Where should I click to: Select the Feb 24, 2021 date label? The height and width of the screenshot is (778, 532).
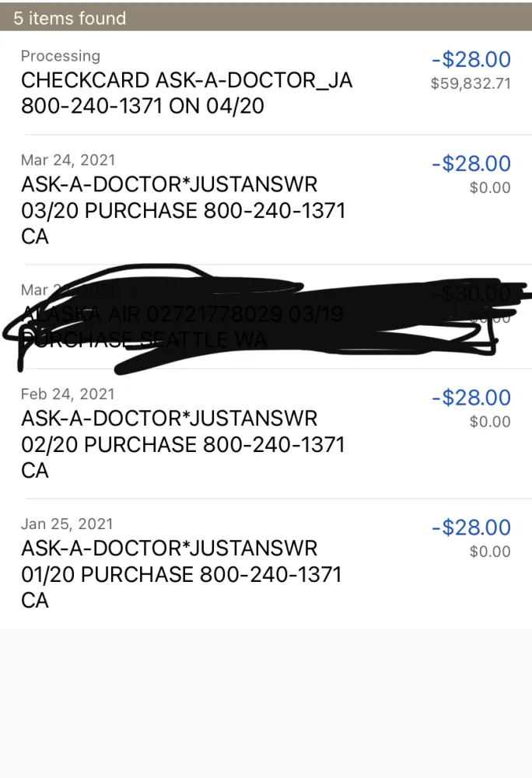tap(68, 394)
